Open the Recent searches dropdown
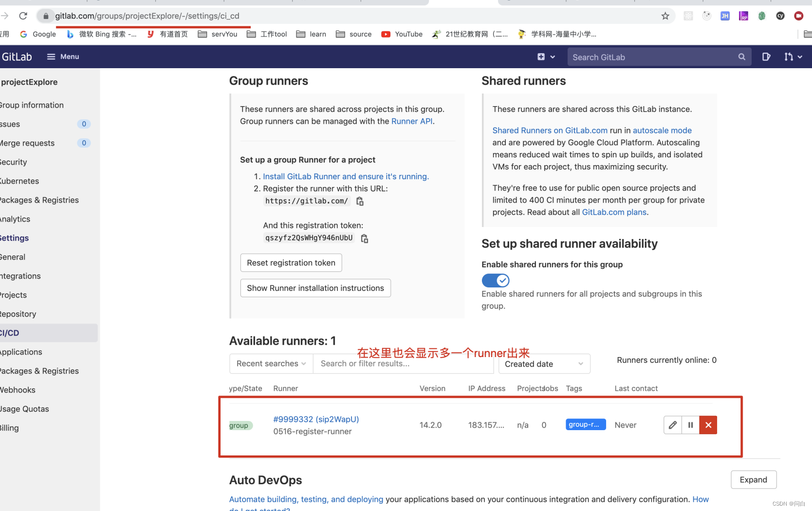The image size is (812, 511). coord(271,363)
